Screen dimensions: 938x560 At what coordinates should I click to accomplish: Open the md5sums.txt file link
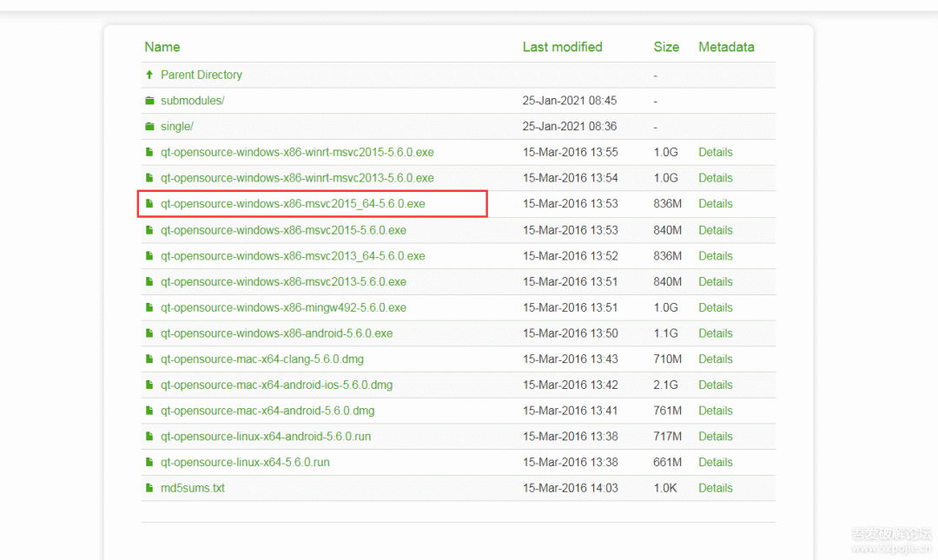click(x=193, y=488)
